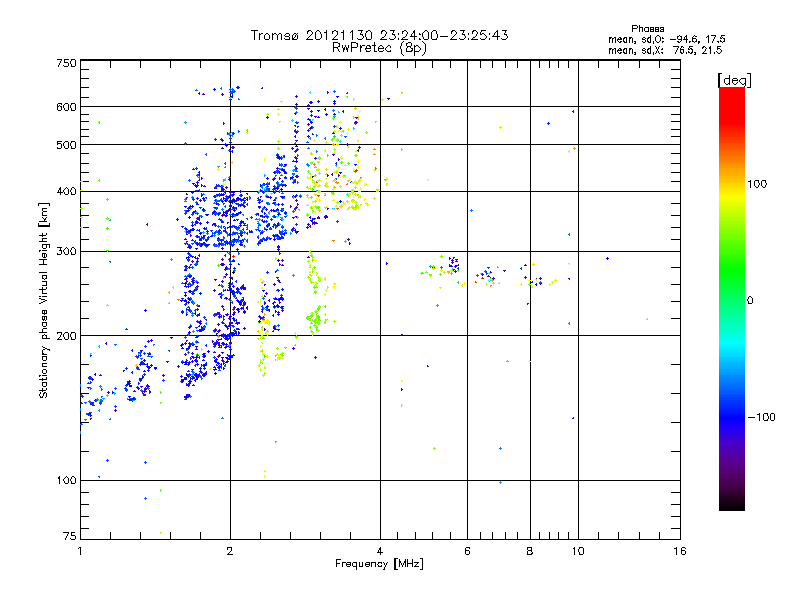Click the phase colorbar scale
Viewport: 800px width, 600px height.
tap(732, 299)
